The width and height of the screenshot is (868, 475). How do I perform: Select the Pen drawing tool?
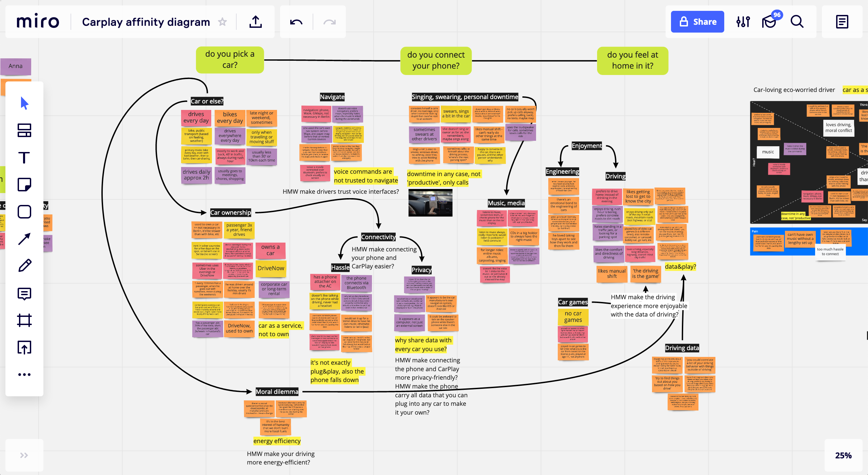pyautogui.click(x=24, y=266)
